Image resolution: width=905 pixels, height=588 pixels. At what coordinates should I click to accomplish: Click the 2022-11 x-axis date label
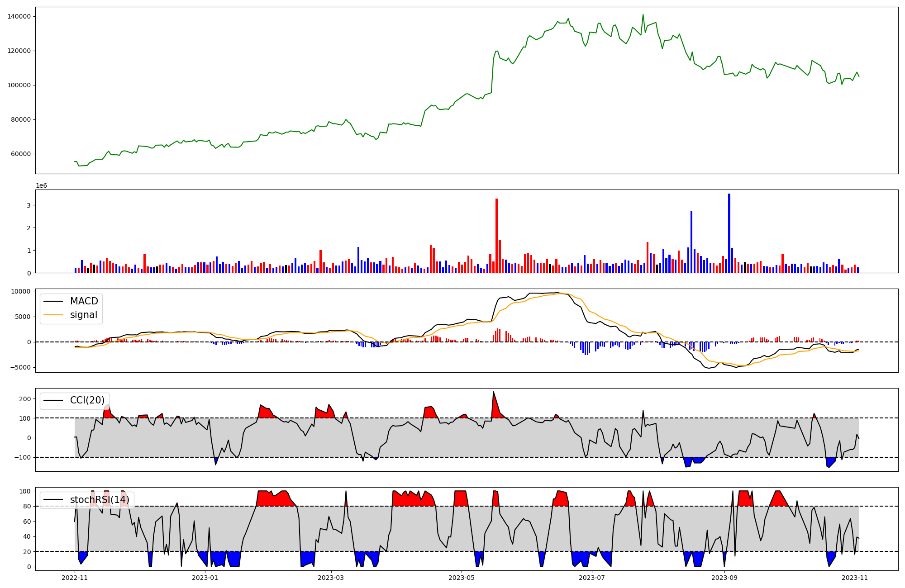[x=75, y=578]
